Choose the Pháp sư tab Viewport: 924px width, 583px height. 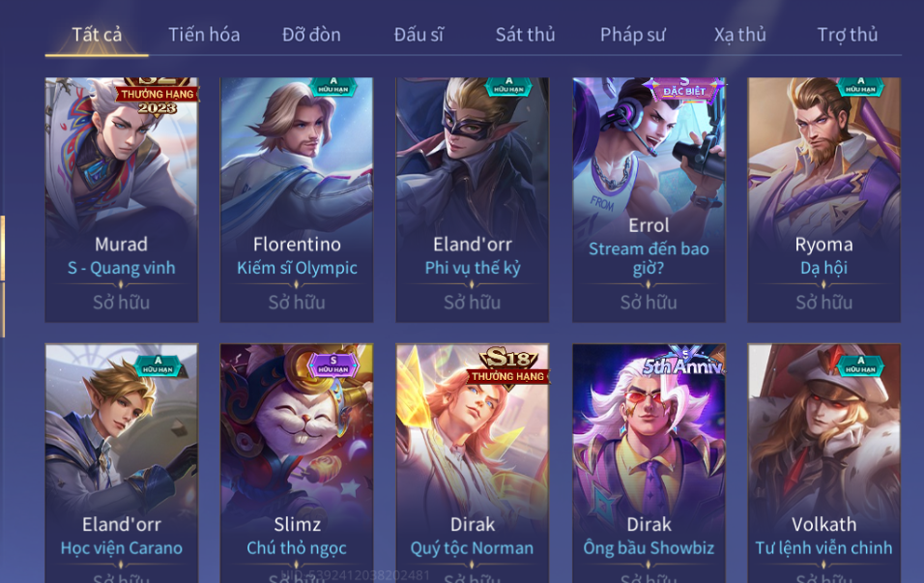(632, 36)
